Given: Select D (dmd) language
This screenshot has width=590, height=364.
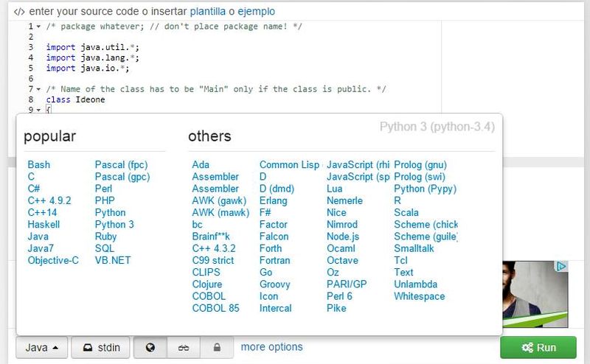Looking at the screenshot, I should [277, 189].
